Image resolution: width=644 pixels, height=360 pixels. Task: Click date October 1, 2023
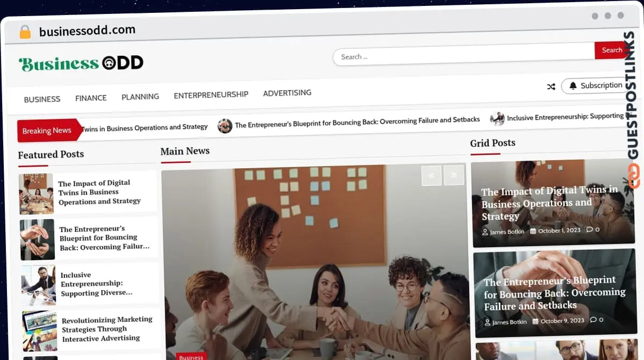[559, 231]
